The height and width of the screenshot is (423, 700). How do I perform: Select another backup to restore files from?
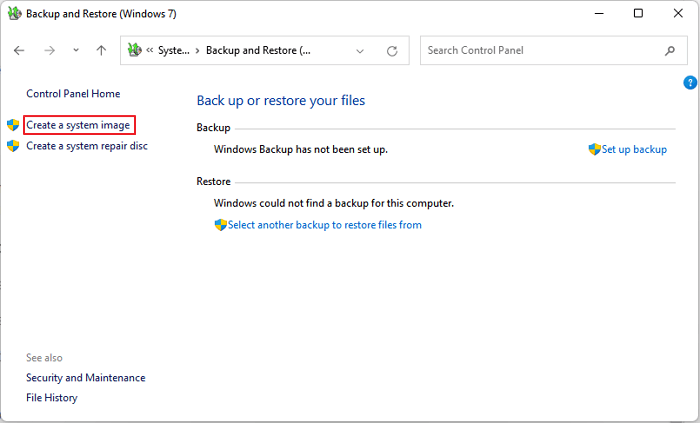(324, 225)
